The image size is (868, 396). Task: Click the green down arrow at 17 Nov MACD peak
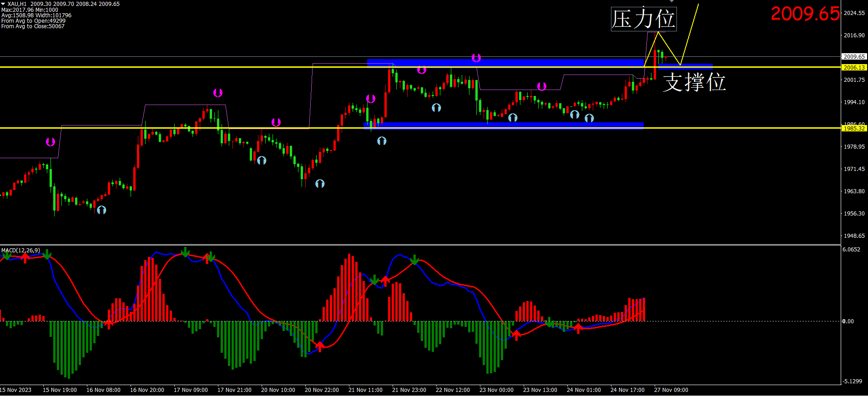pos(185,252)
